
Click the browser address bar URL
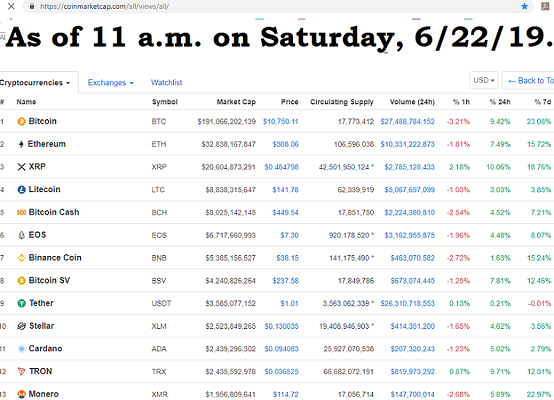105,6
